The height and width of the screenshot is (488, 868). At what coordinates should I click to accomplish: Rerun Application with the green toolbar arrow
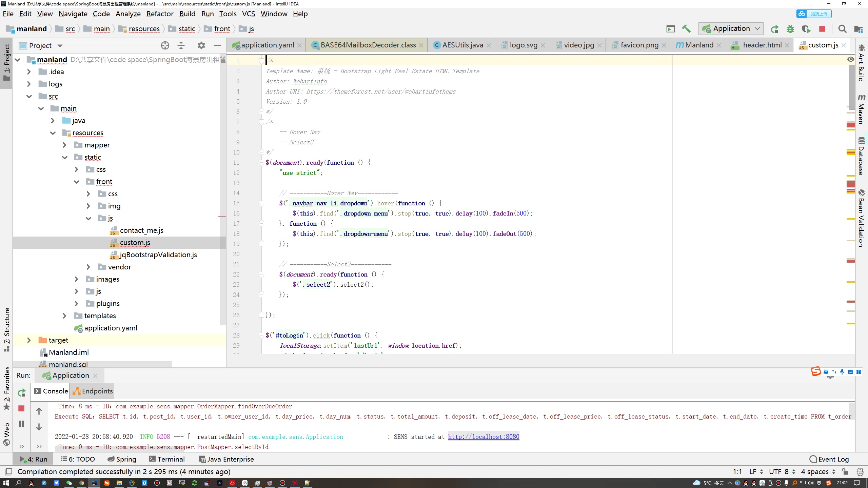coord(774,29)
